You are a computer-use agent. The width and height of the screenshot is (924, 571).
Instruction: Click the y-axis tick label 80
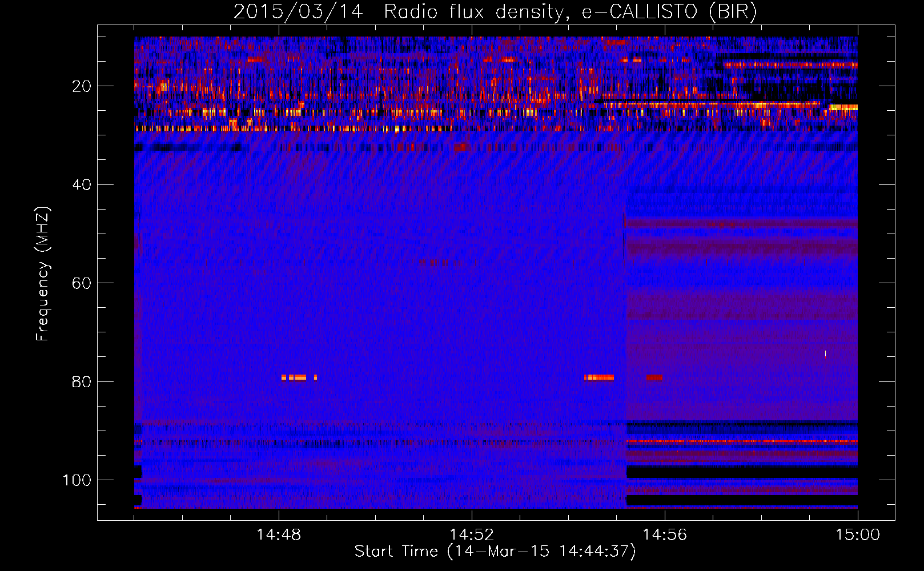click(x=82, y=381)
